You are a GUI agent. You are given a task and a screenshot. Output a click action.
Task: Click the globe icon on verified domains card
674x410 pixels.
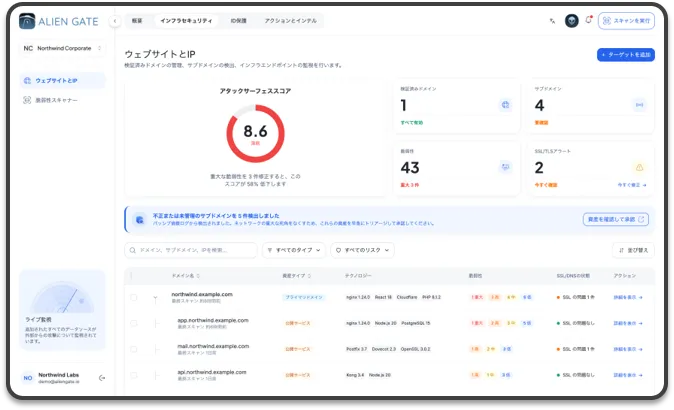(506, 105)
